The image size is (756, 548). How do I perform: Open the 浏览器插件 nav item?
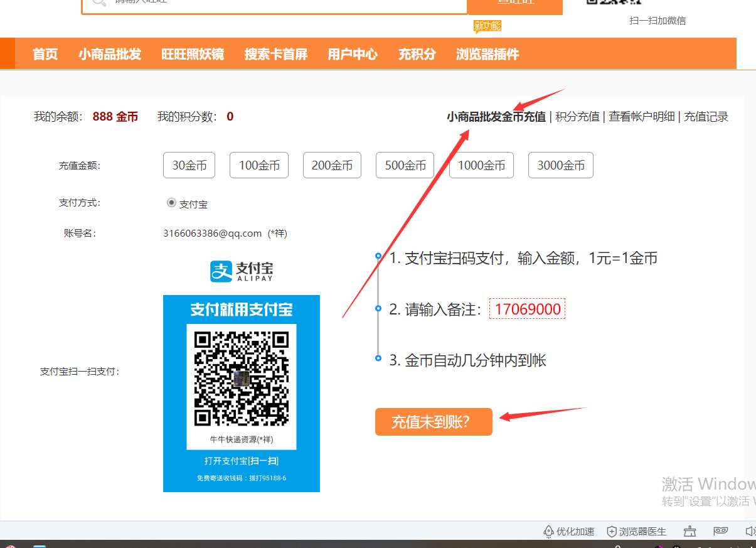point(487,54)
